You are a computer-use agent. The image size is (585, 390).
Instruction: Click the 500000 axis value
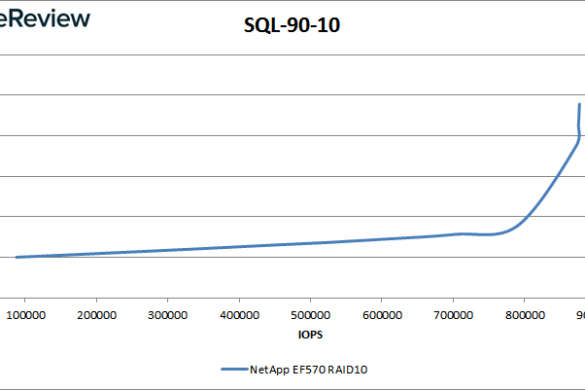pos(310,315)
